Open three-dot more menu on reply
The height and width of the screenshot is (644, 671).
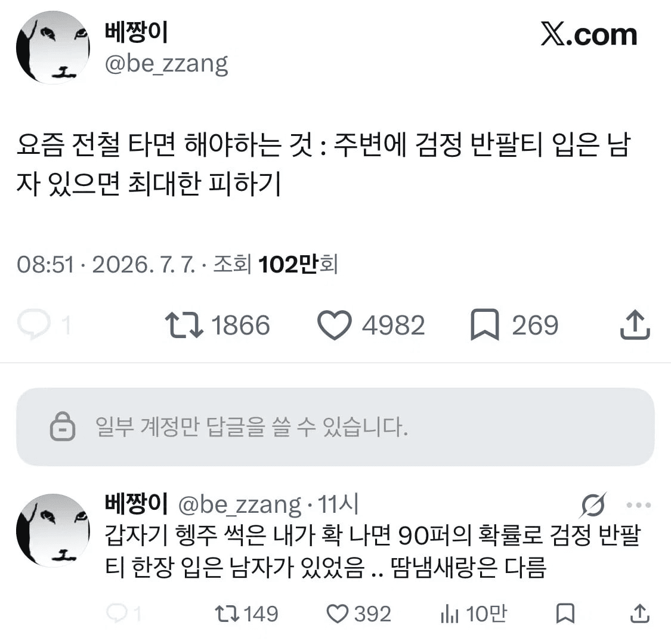click(638, 505)
